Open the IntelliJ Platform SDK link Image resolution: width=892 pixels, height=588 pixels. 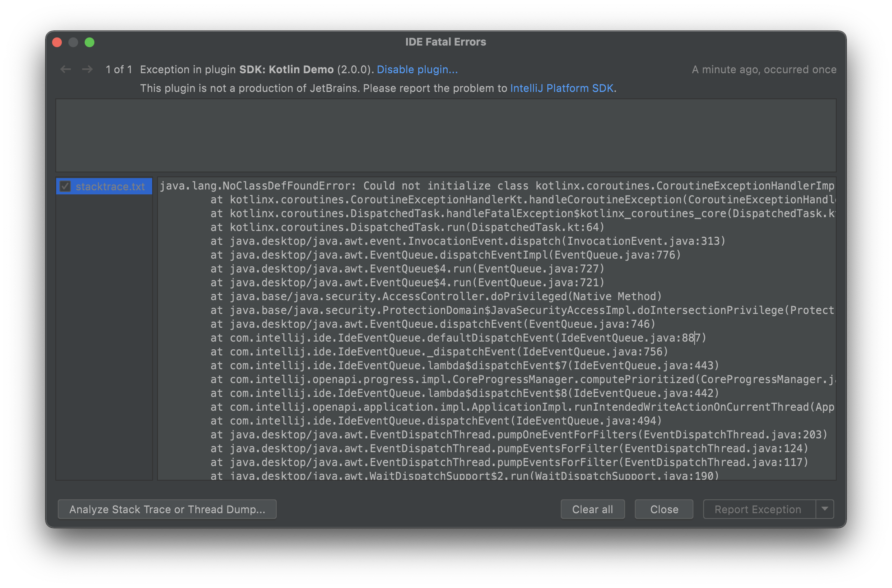click(562, 88)
